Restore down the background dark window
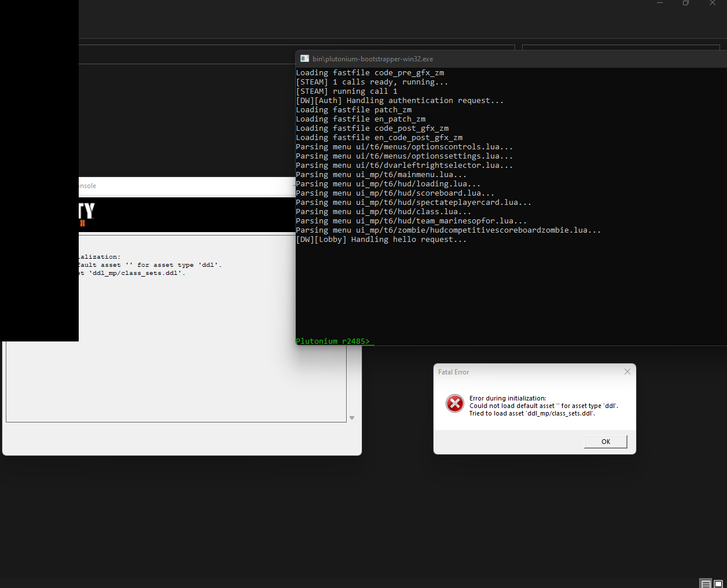The height and width of the screenshot is (588, 727). coord(686,3)
